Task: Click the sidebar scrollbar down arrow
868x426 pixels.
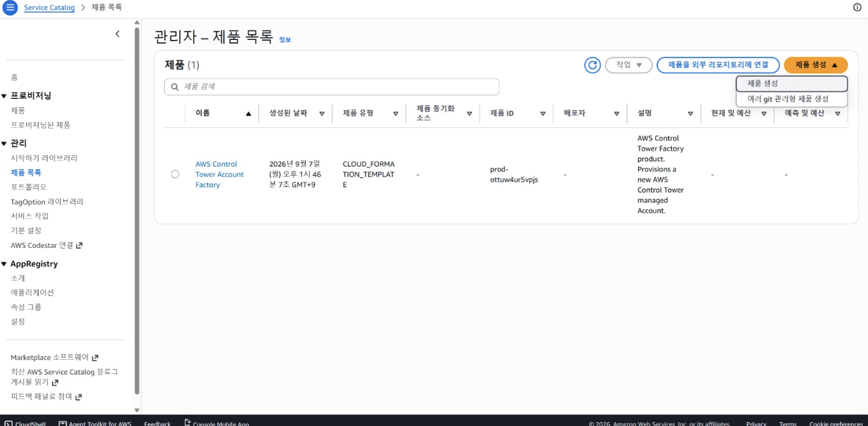Action: 137,410
